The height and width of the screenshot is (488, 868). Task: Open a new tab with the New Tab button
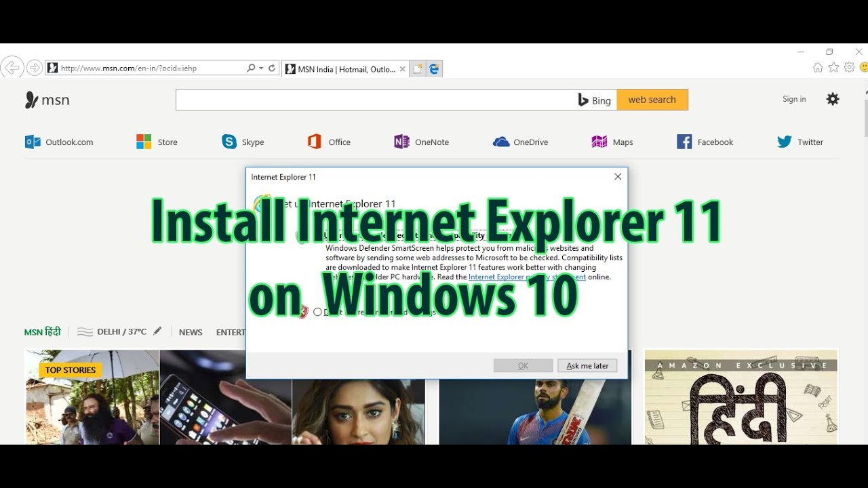[418, 68]
